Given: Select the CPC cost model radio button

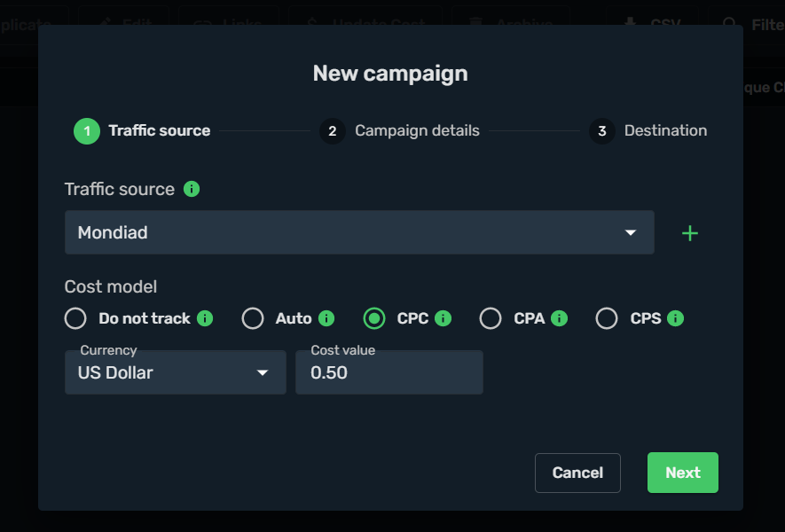Looking at the screenshot, I should click(374, 318).
